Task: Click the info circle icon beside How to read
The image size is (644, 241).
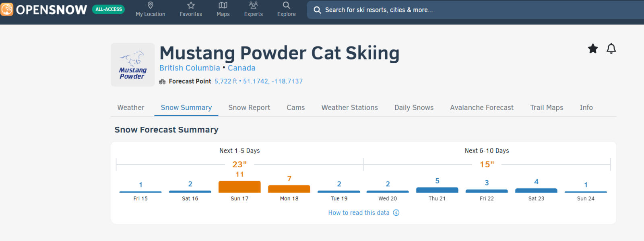Action: coord(396,213)
